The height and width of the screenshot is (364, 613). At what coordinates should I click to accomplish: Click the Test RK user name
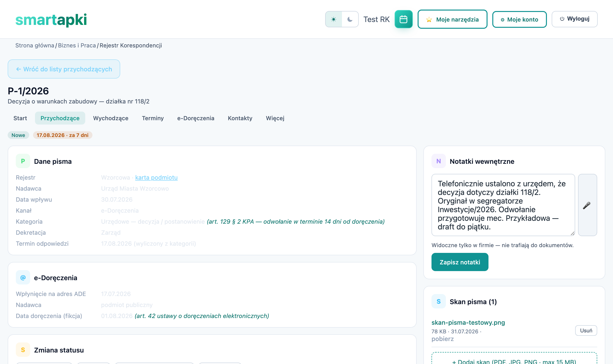click(x=376, y=19)
